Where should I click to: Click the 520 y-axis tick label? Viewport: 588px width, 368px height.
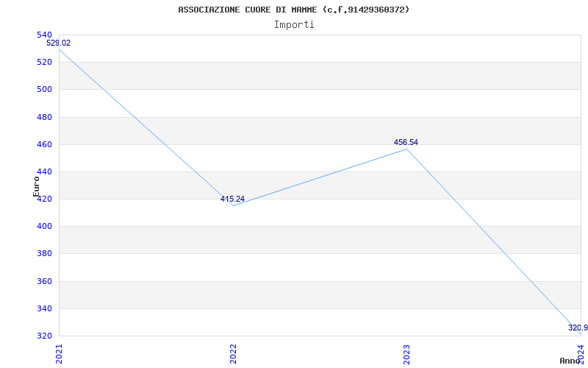point(44,63)
